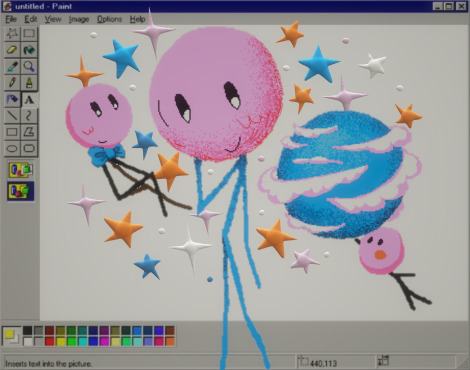Switch to the Airbrush tool
The width and height of the screenshot is (470, 370).
(12, 99)
